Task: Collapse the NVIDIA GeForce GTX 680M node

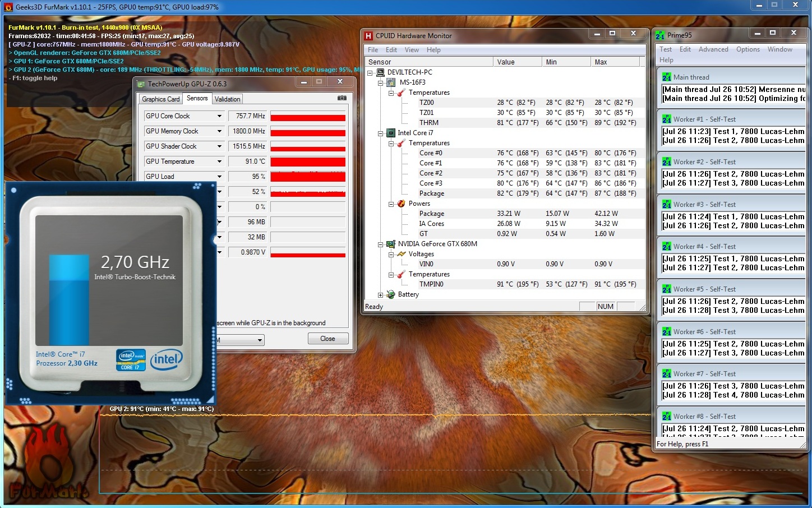Action: pyautogui.click(x=381, y=244)
